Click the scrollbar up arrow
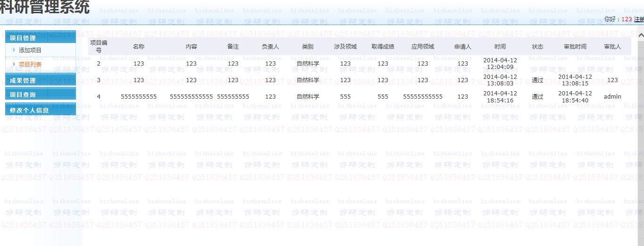Screen dimensions: 644x246 coord(641,35)
